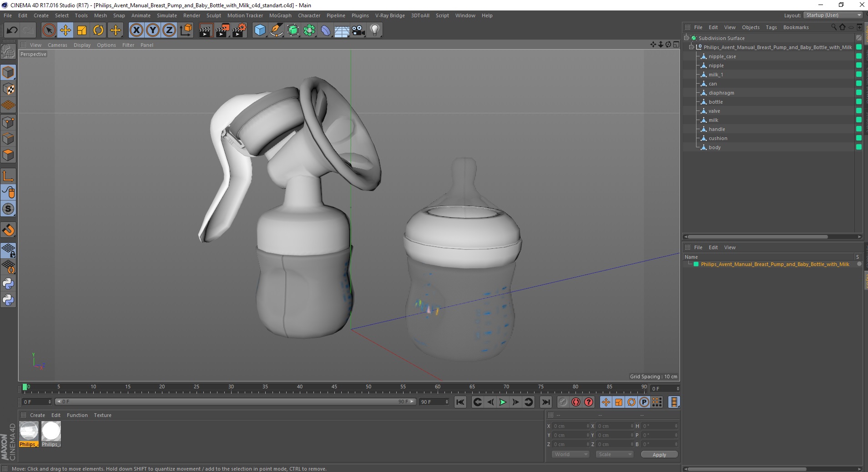Viewport: 868px width, 472px height.
Task: Open the spline Pen tool
Action: coord(276,30)
